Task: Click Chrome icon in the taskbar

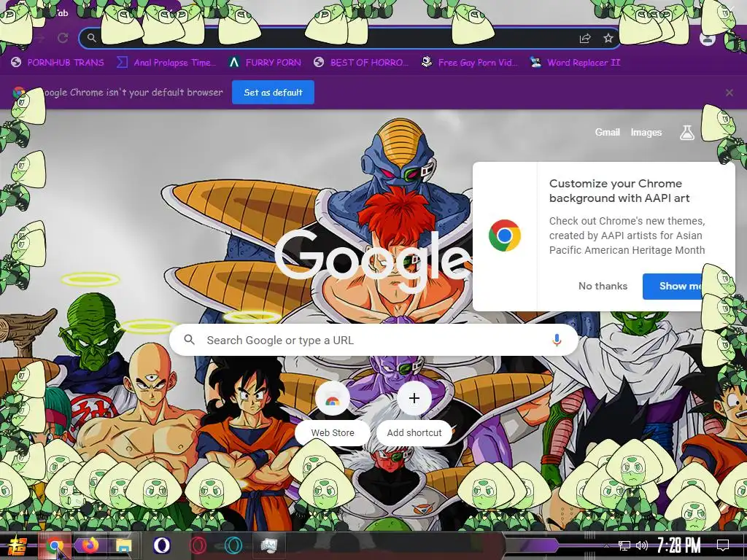Action: (54, 545)
